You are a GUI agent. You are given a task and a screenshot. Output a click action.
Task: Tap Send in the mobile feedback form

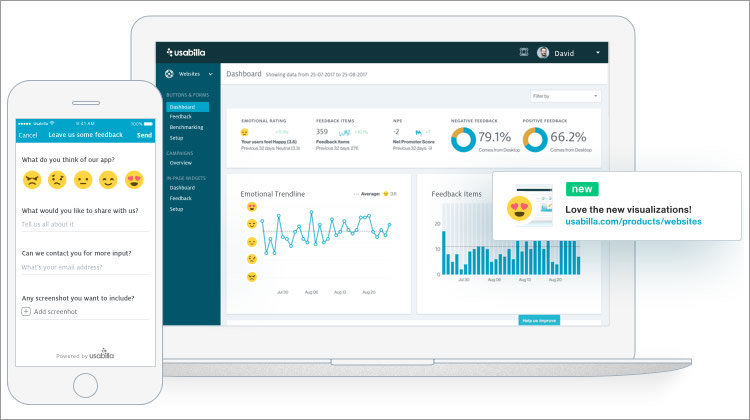[x=144, y=135]
